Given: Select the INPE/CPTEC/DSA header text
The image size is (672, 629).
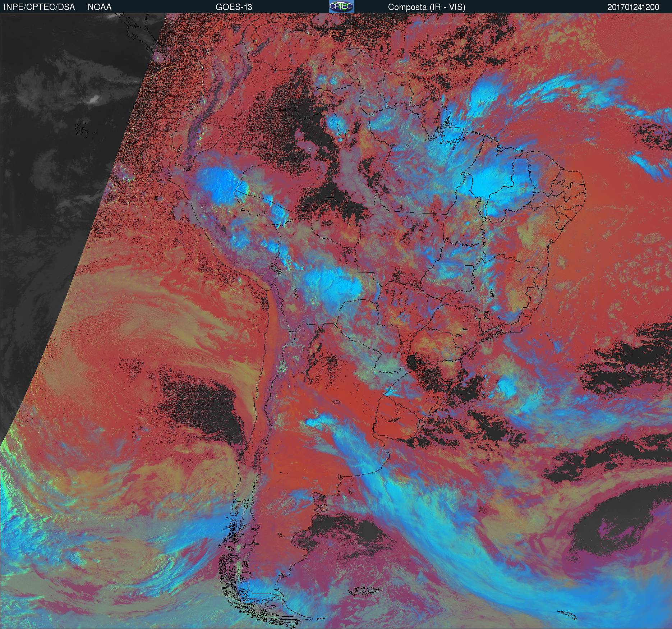Looking at the screenshot, I should (x=39, y=7).
